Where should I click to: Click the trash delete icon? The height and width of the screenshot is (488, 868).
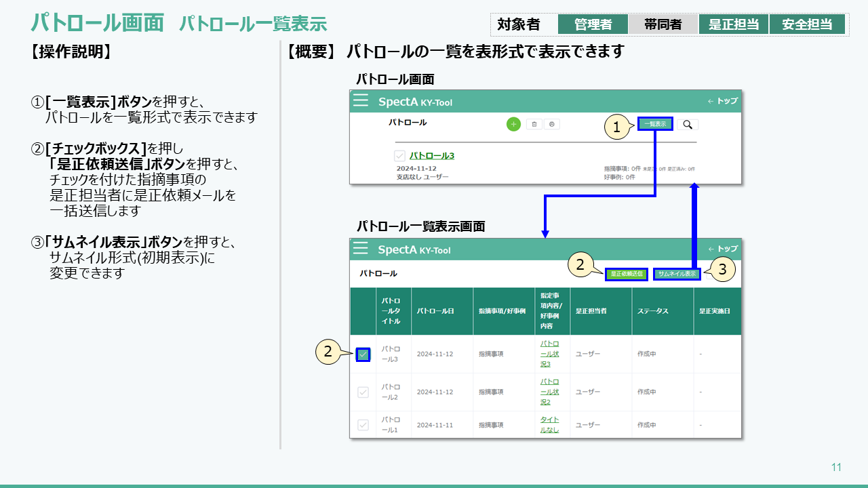(x=534, y=124)
